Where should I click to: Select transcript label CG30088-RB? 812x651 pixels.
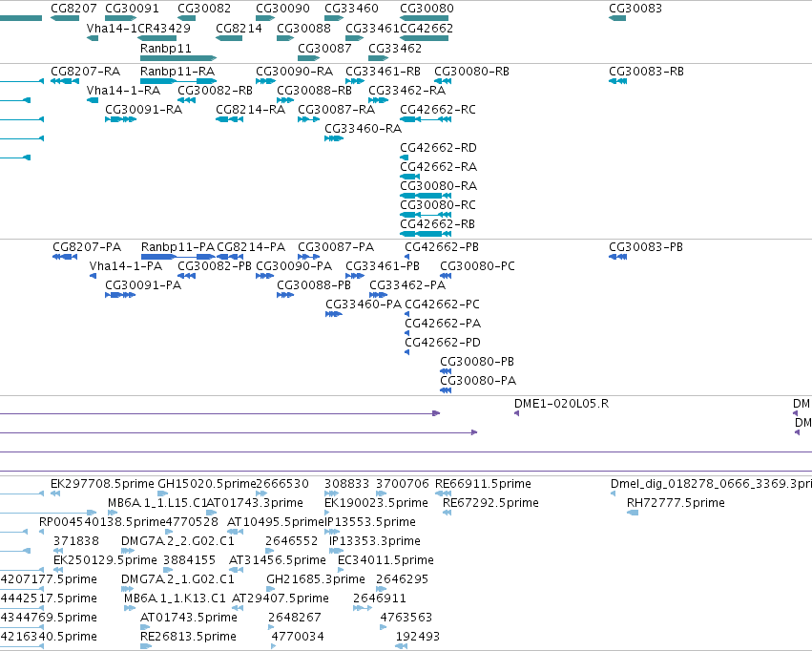click(314, 91)
